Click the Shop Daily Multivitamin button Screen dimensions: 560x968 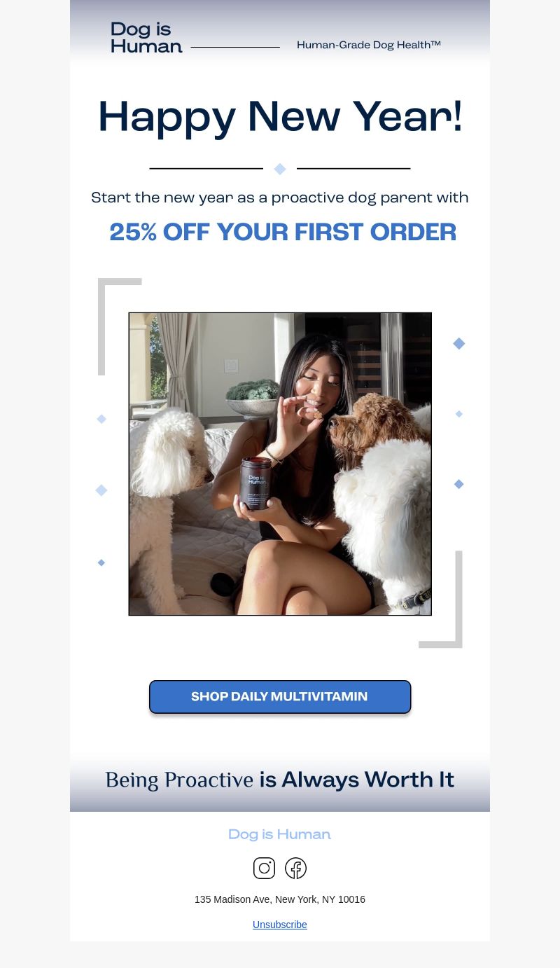click(x=280, y=697)
